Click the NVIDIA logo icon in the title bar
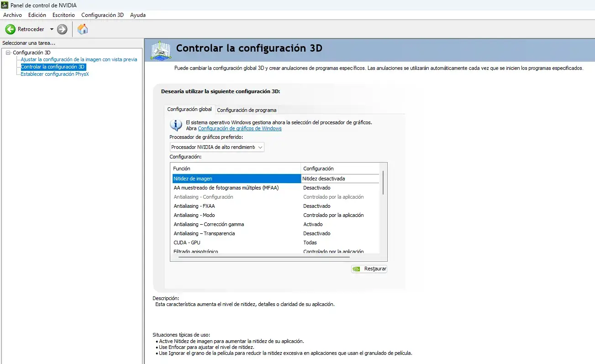The image size is (595, 364). (5, 5)
